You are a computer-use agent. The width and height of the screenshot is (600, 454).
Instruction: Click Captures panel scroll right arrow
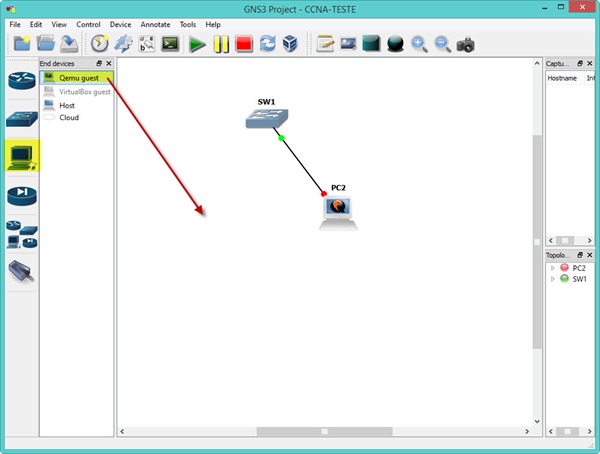point(589,240)
